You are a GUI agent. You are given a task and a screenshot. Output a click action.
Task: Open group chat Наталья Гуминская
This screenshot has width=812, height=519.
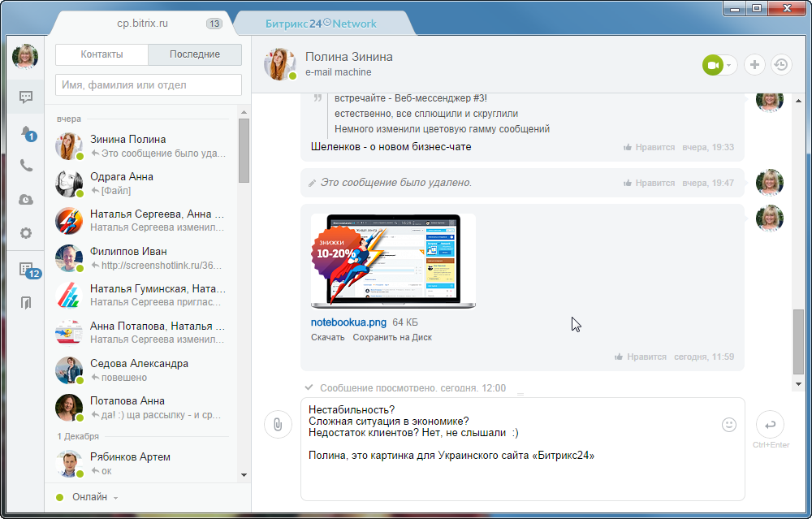140,296
